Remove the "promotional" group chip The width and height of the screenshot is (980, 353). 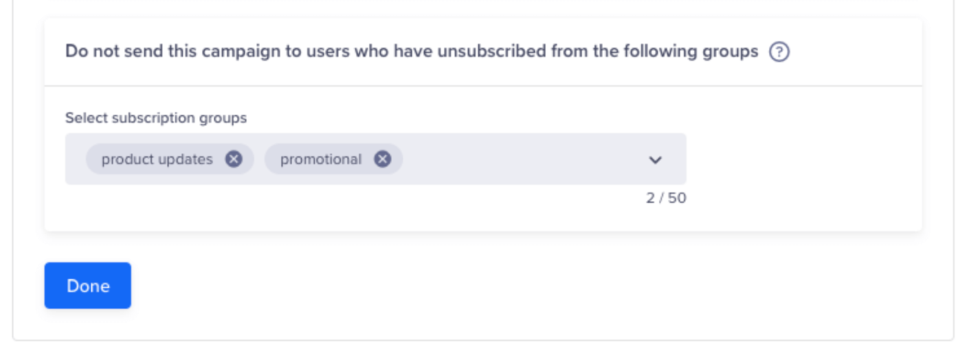click(382, 159)
